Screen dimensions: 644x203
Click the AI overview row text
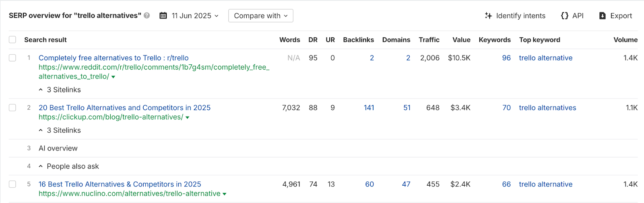(x=58, y=148)
